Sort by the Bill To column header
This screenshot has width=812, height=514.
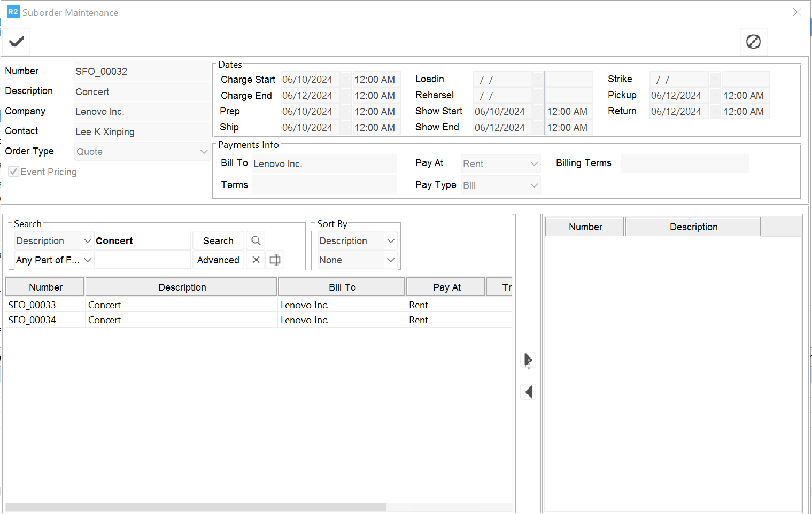(342, 287)
